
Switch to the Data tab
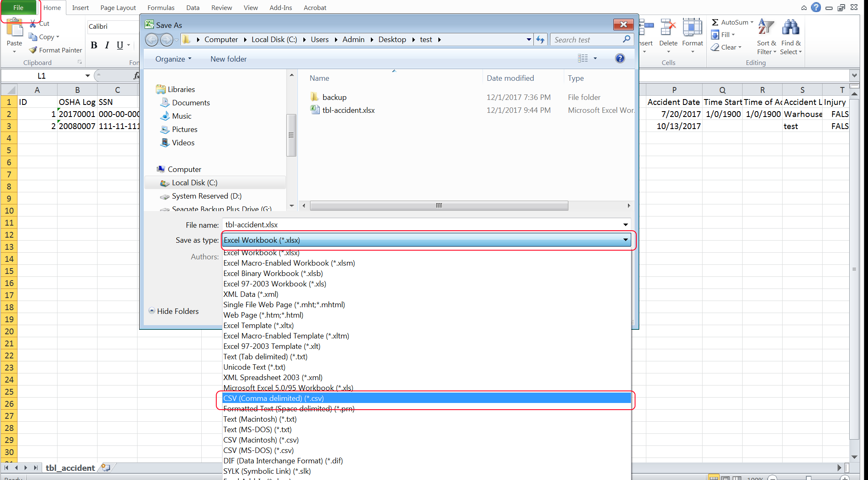pyautogui.click(x=193, y=7)
